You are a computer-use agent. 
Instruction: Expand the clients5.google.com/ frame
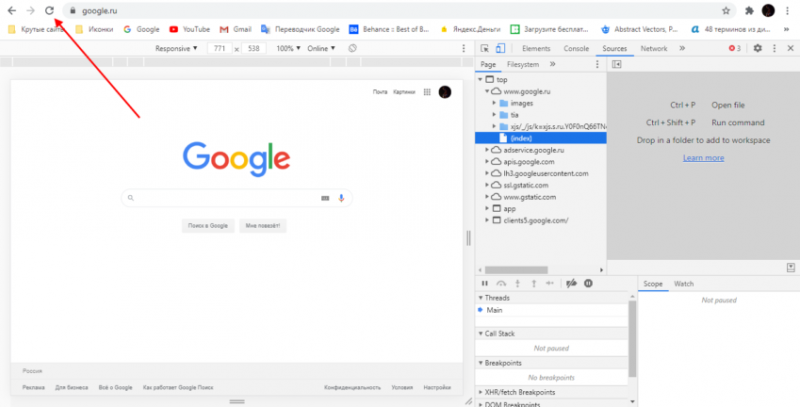[487, 220]
